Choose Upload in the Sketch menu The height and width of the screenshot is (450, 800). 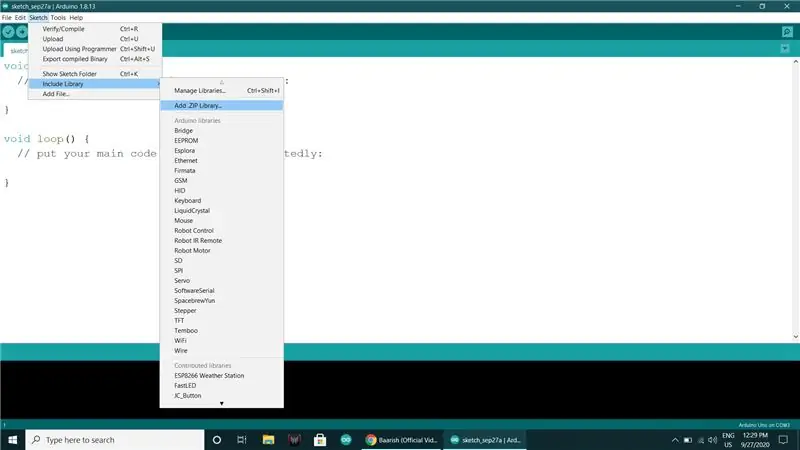point(95,39)
